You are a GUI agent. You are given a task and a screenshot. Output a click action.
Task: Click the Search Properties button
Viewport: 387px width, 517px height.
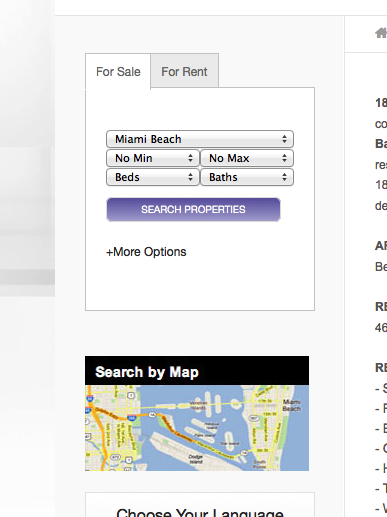coord(193,209)
